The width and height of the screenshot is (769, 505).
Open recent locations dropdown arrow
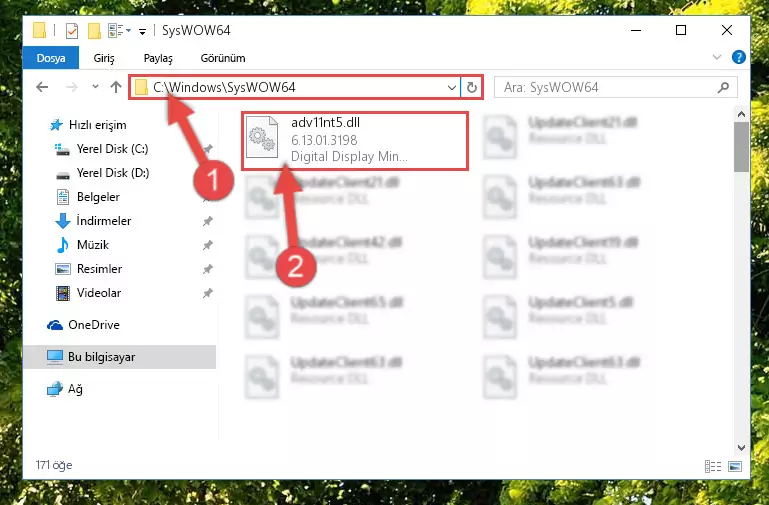[95, 87]
